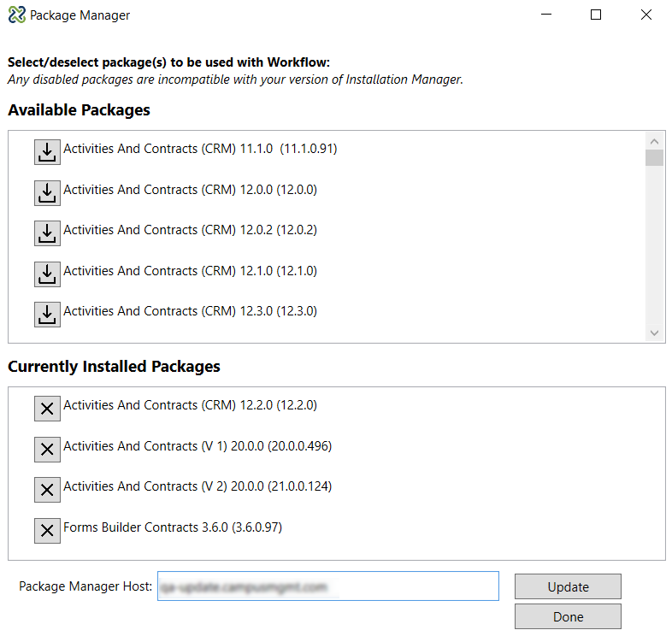Remove installed Activities And Contracts (CRM) 12.2.0

click(x=47, y=409)
